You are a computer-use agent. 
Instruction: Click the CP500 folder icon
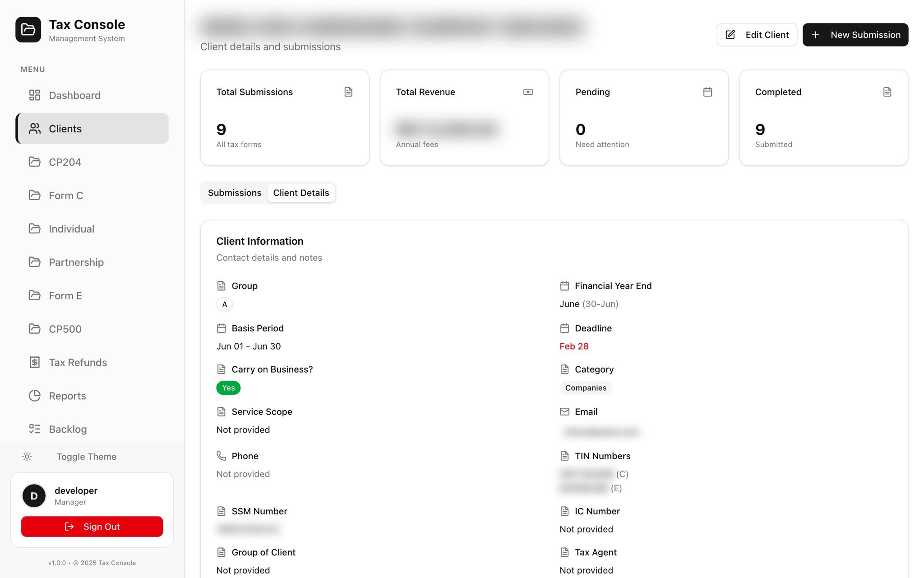click(35, 329)
